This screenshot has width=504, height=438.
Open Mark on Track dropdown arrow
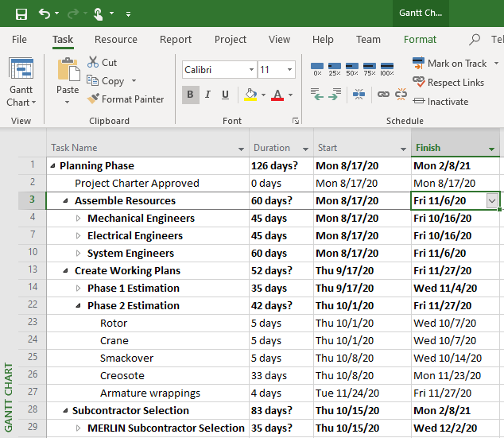coord(496,64)
